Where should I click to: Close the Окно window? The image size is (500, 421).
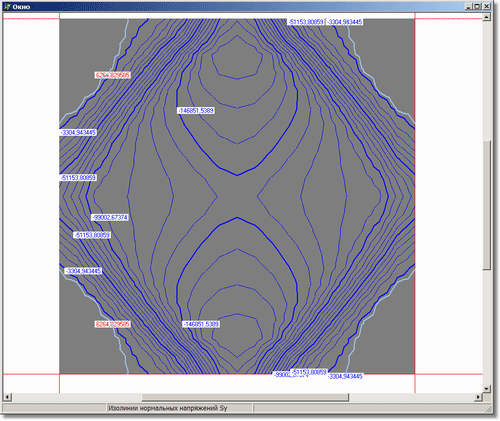[x=487, y=6]
